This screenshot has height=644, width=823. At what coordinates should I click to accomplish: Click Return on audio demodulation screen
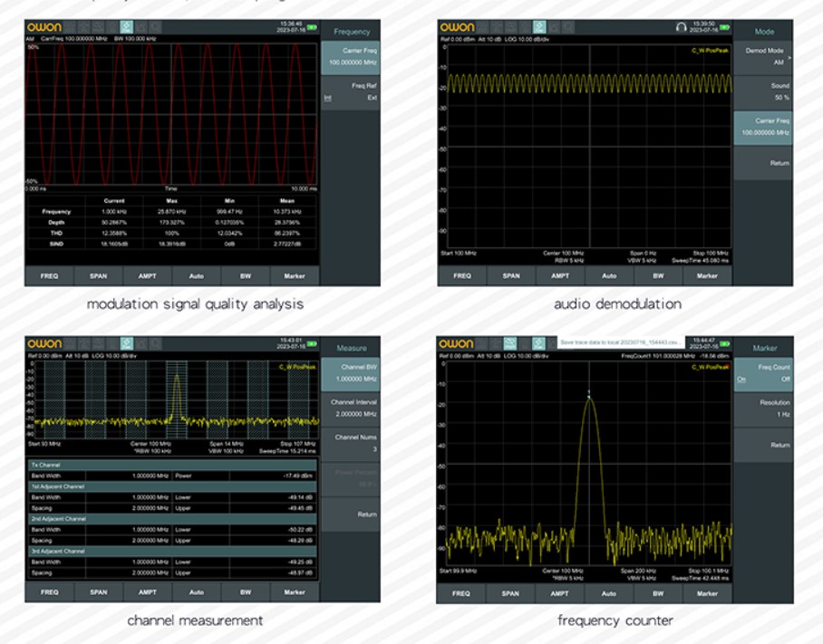763,163
